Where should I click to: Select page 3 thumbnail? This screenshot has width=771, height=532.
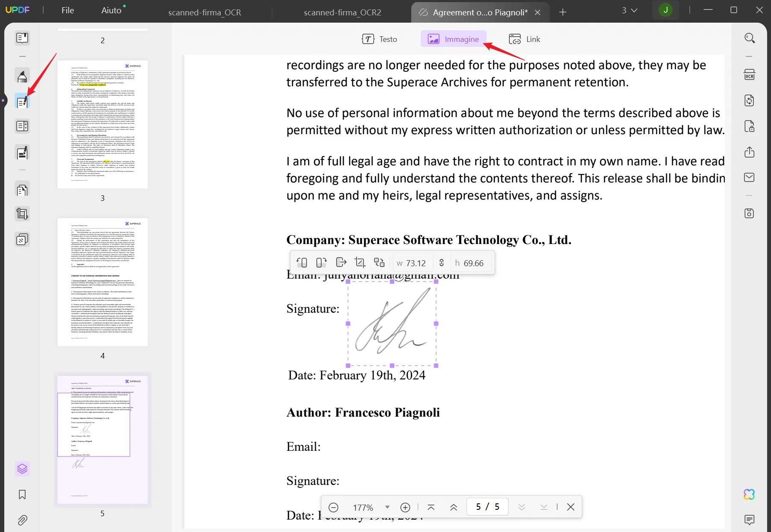tap(103, 124)
